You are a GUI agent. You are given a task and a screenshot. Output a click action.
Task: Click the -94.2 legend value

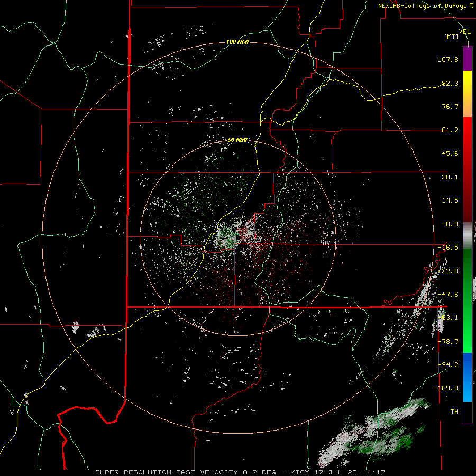tap(448, 364)
